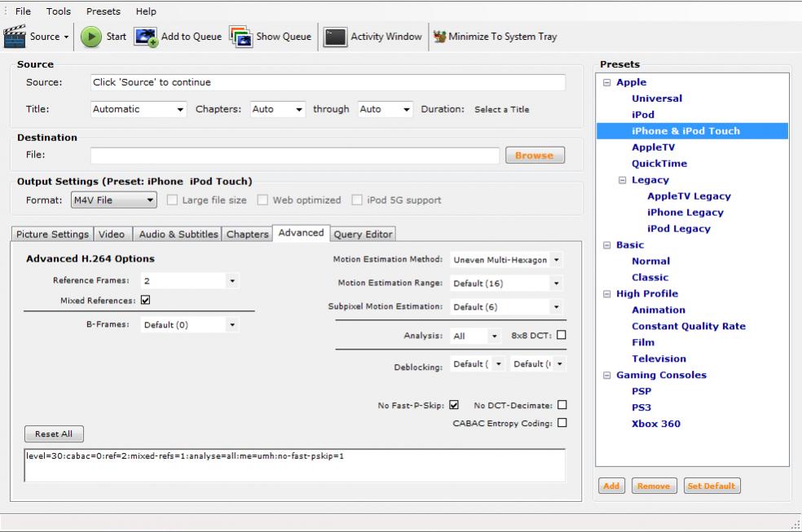The image size is (802, 532).
Task: Collapse the Legacy preset subgroup
Action: coord(622,180)
